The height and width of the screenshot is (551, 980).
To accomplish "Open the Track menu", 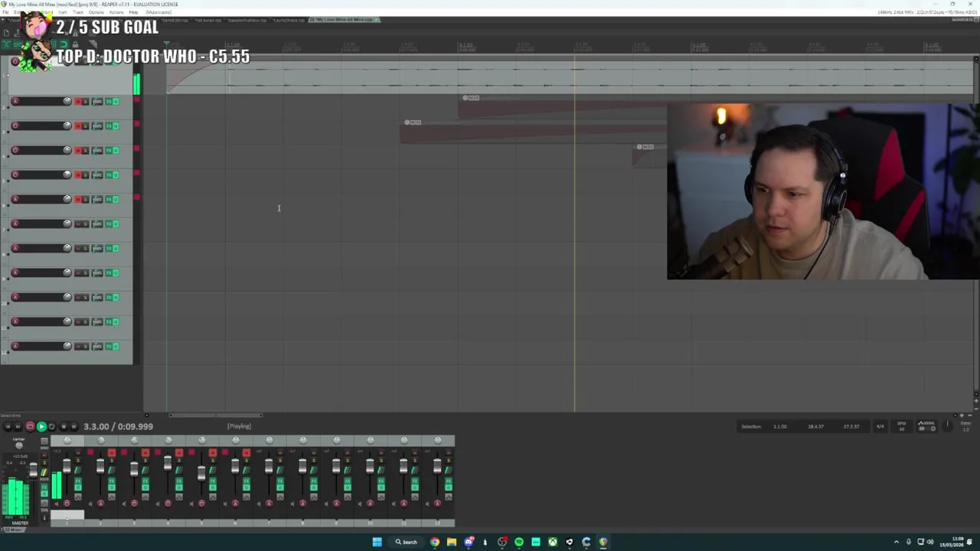I will (78, 12).
